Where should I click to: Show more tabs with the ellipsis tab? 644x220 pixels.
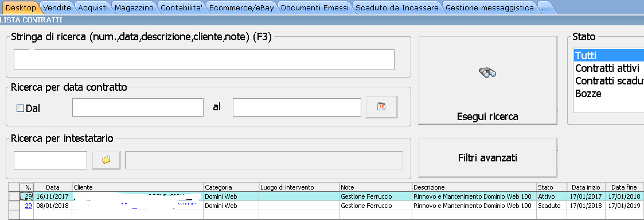544,7
